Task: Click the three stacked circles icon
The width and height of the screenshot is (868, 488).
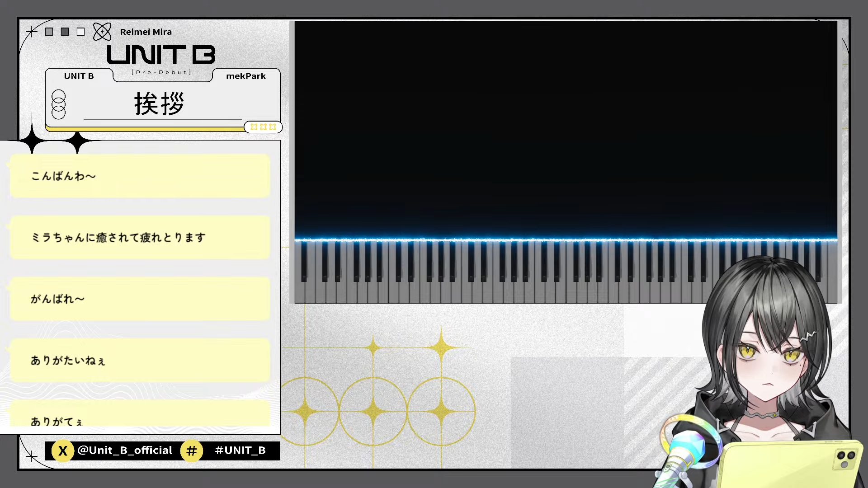Action: [x=58, y=104]
